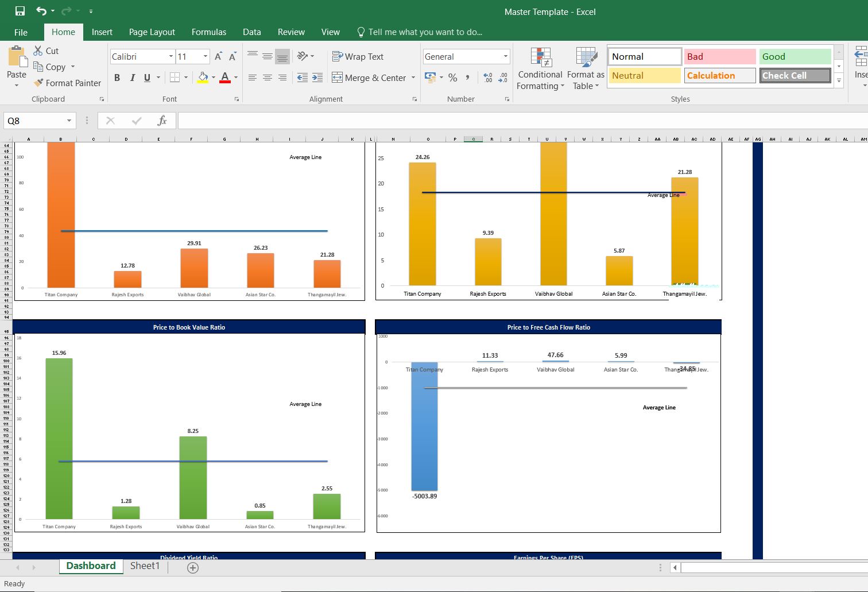868x592 pixels.
Task: Open the Data tab
Action: coord(251,32)
